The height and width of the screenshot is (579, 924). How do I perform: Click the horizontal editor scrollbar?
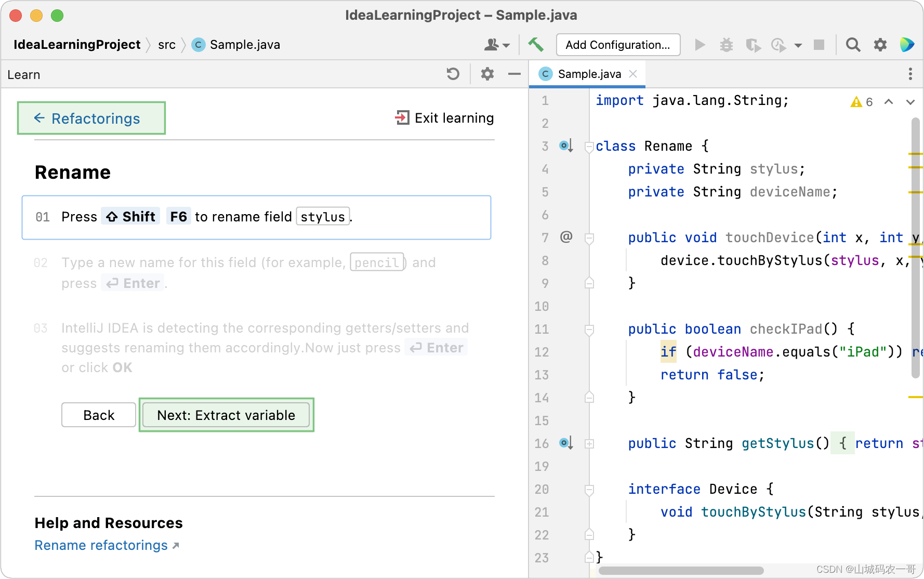tap(681, 571)
